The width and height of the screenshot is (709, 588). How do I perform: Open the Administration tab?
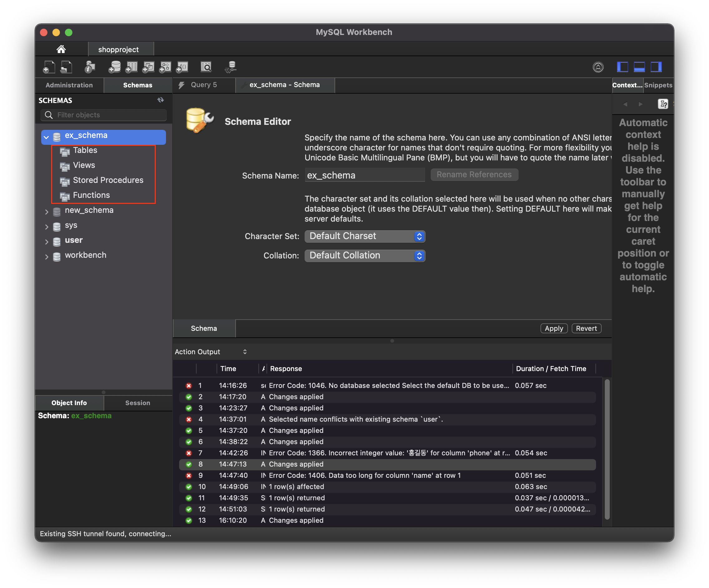(69, 85)
